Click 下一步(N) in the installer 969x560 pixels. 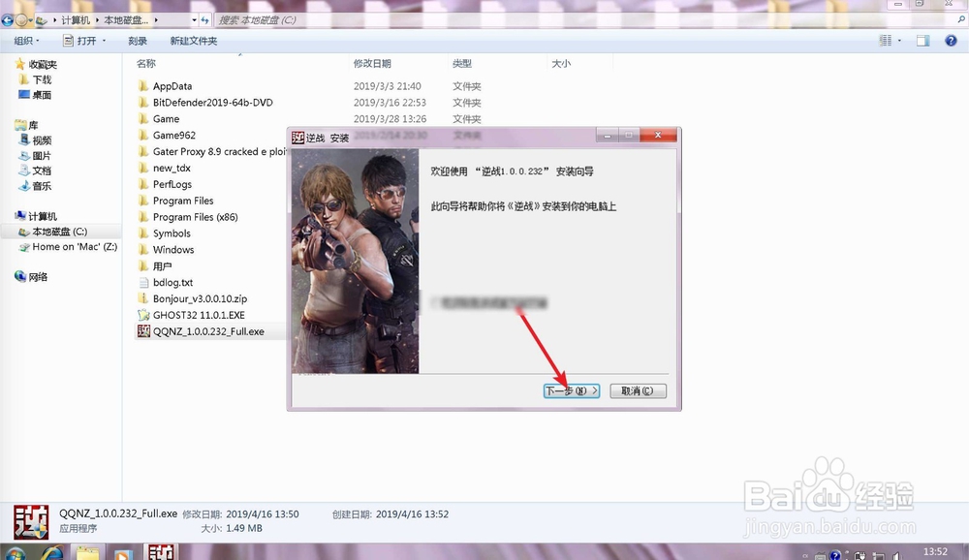point(572,390)
